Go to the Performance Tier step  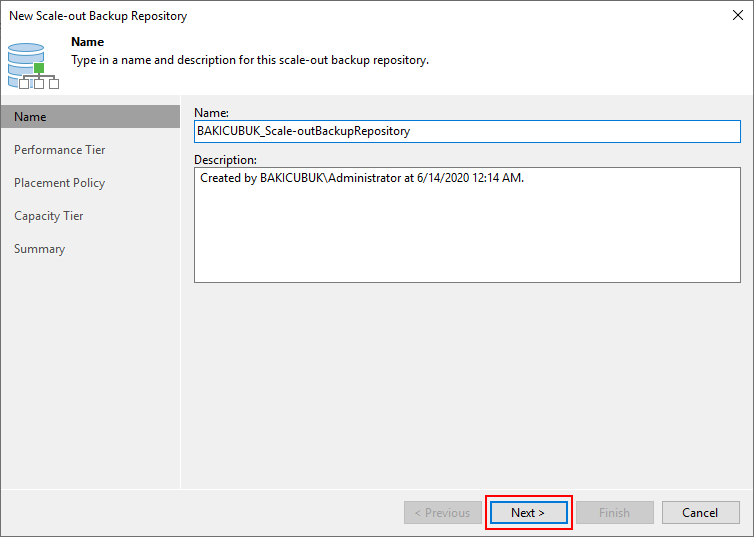pos(60,150)
